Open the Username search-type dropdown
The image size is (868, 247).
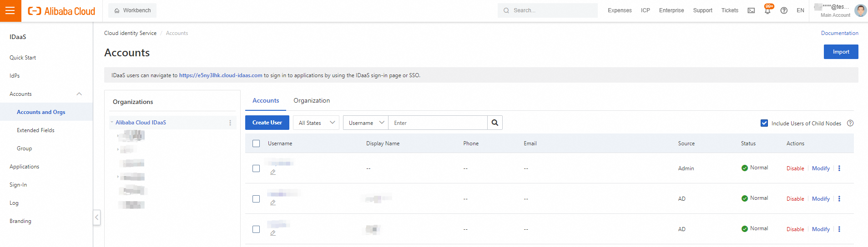(x=366, y=123)
